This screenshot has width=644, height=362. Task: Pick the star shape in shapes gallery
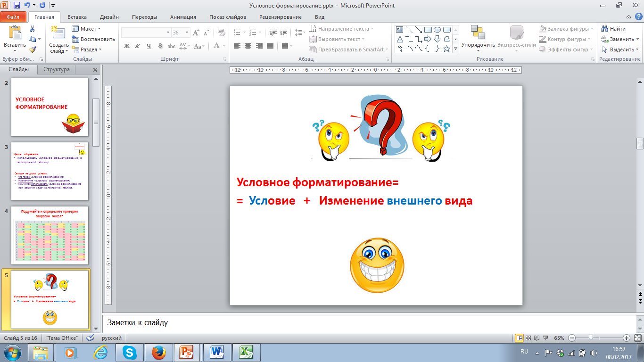[446, 49]
